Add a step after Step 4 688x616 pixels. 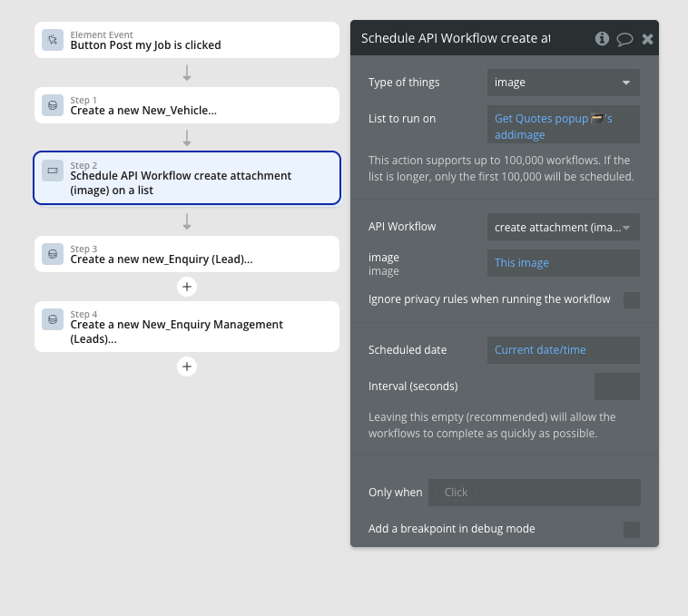[x=187, y=367]
